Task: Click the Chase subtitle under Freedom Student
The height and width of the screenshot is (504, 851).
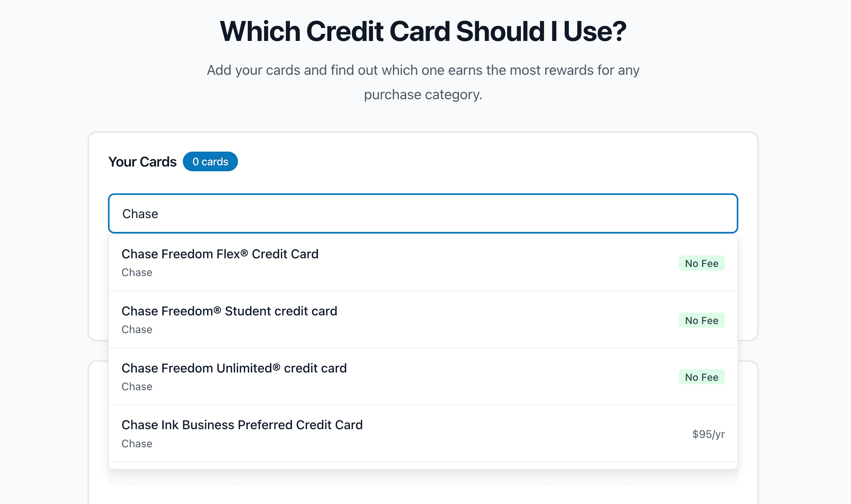Action: 137,329
